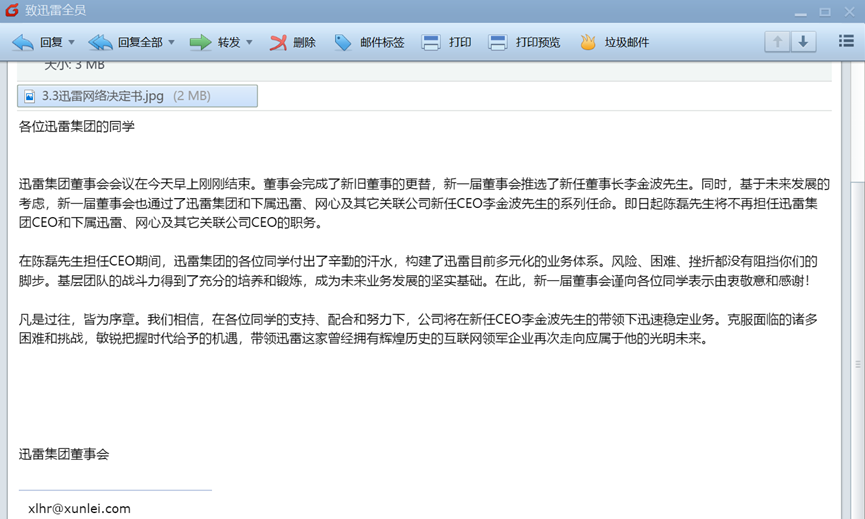
Task: Click the green Forward (转发) icon
Action: pos(200,42)
